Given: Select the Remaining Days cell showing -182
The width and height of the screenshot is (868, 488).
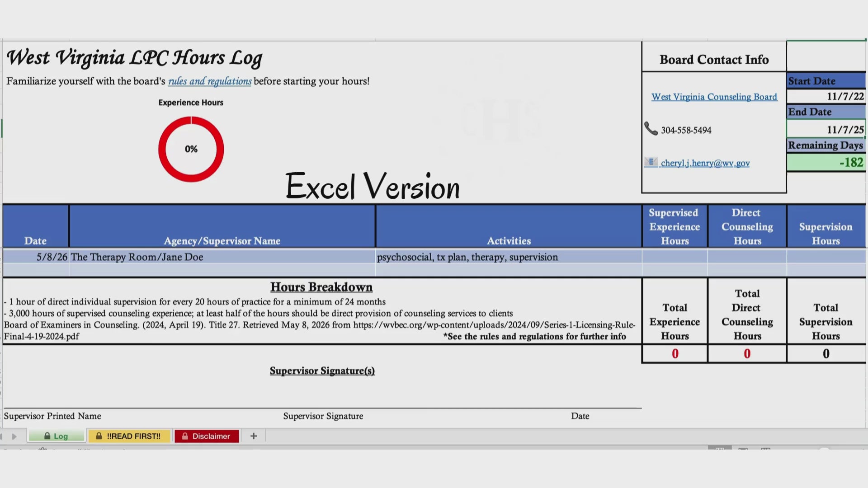Looking at the screenshot, I should (x=826, y=162).
